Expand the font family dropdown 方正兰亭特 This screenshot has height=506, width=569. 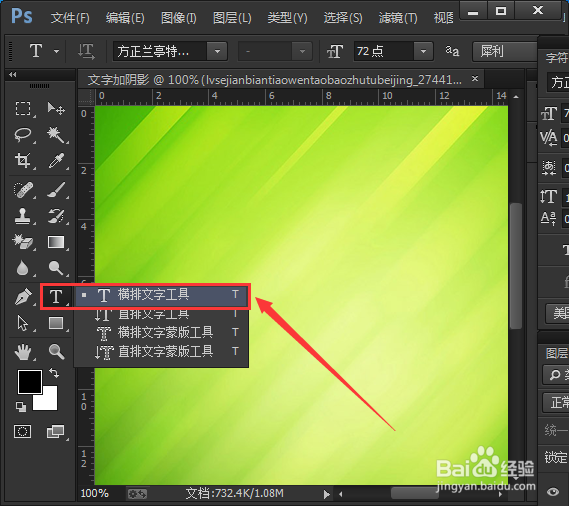217,51
